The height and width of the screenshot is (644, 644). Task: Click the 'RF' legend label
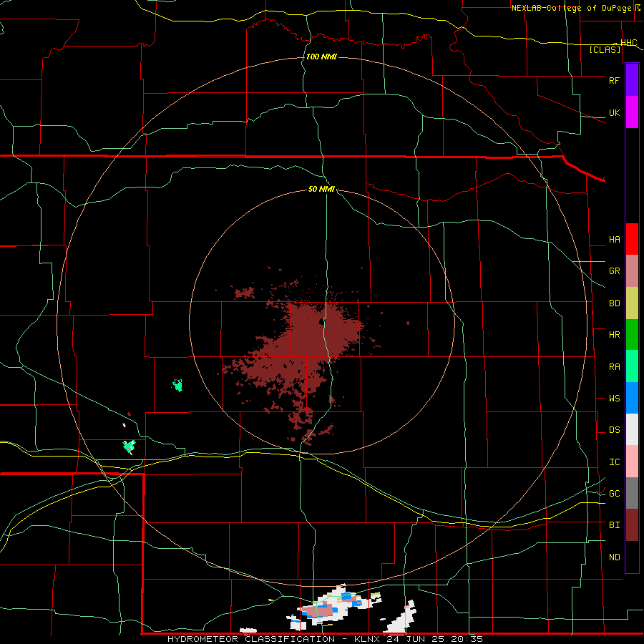(x=614, y=80)
